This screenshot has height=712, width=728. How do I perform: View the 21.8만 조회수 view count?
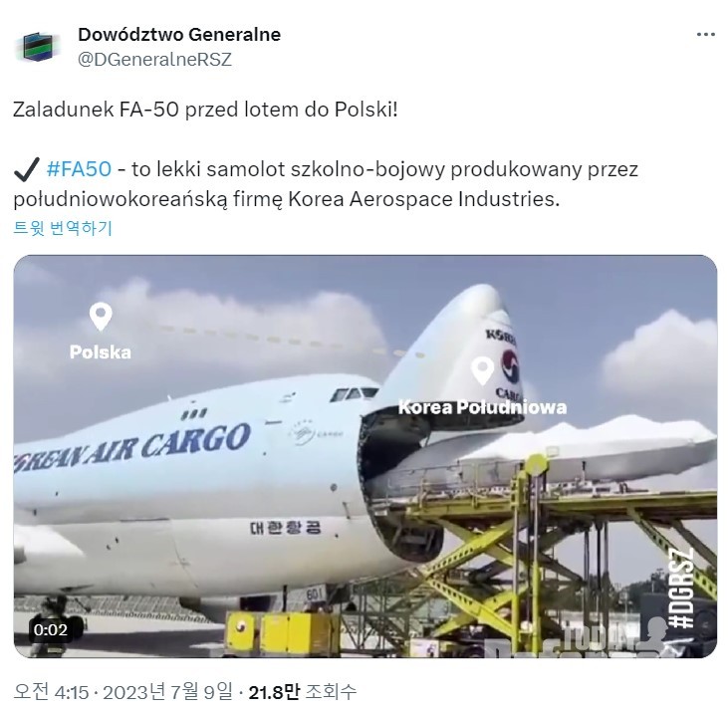click(x=303, y=692)
